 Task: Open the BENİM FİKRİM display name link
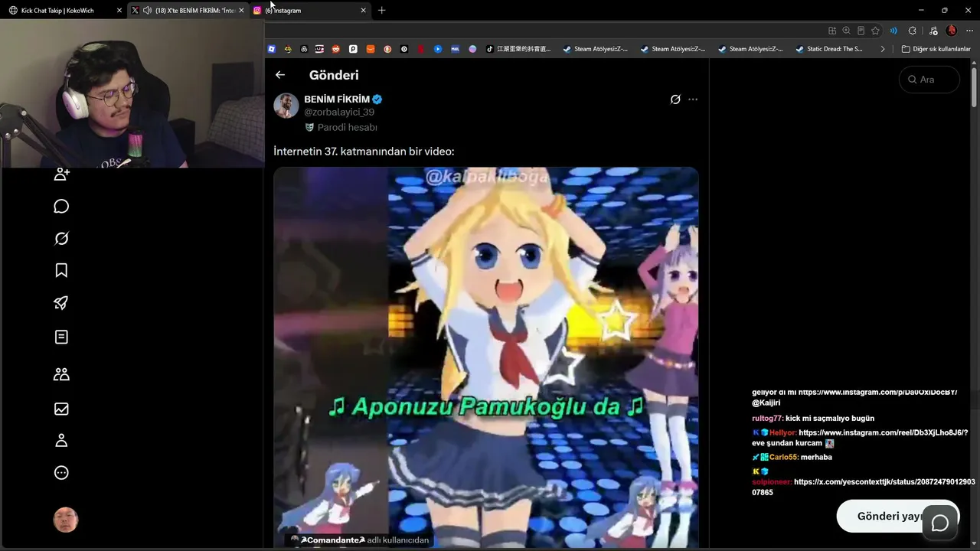point(337,99)
